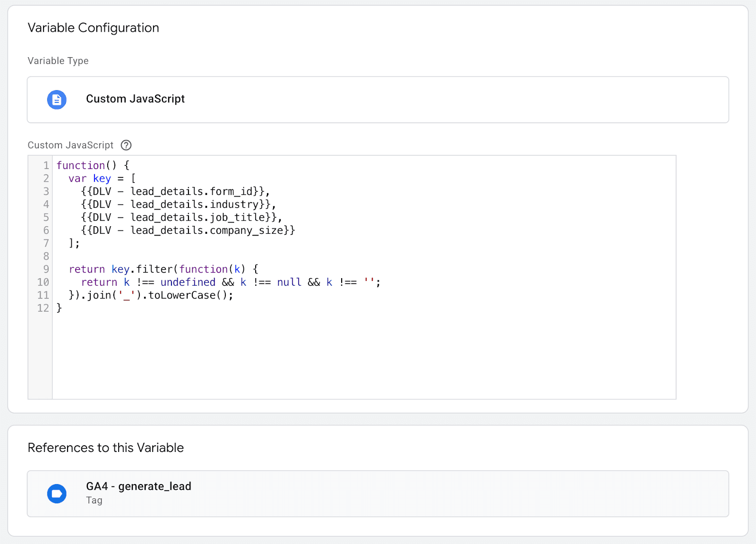This screenshot has width=756, height=544.
Task: Click the Variable Configuration heading
Action: coord(93,27)
